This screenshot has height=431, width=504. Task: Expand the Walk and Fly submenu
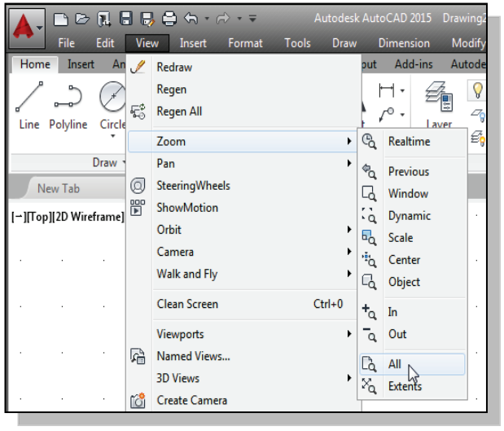[x=349, y=274]
